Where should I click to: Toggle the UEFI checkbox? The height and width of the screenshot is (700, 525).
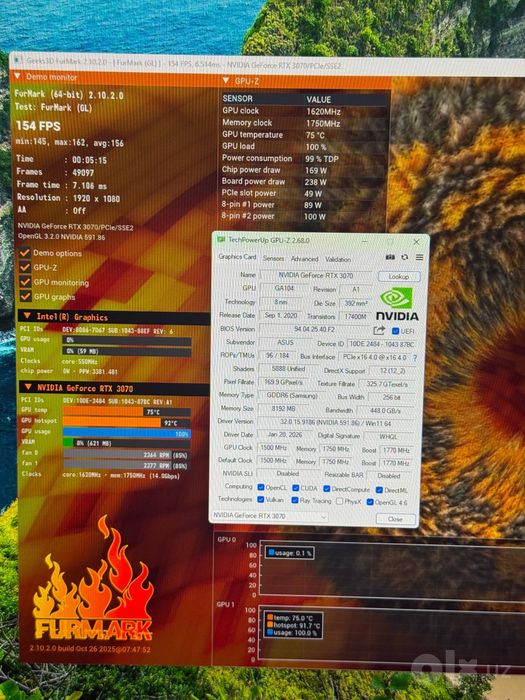395,331
